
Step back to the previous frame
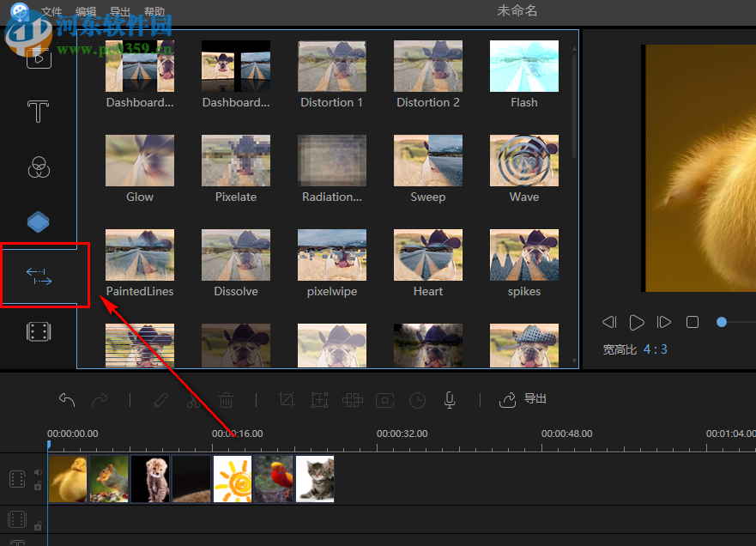coord(609,322)
